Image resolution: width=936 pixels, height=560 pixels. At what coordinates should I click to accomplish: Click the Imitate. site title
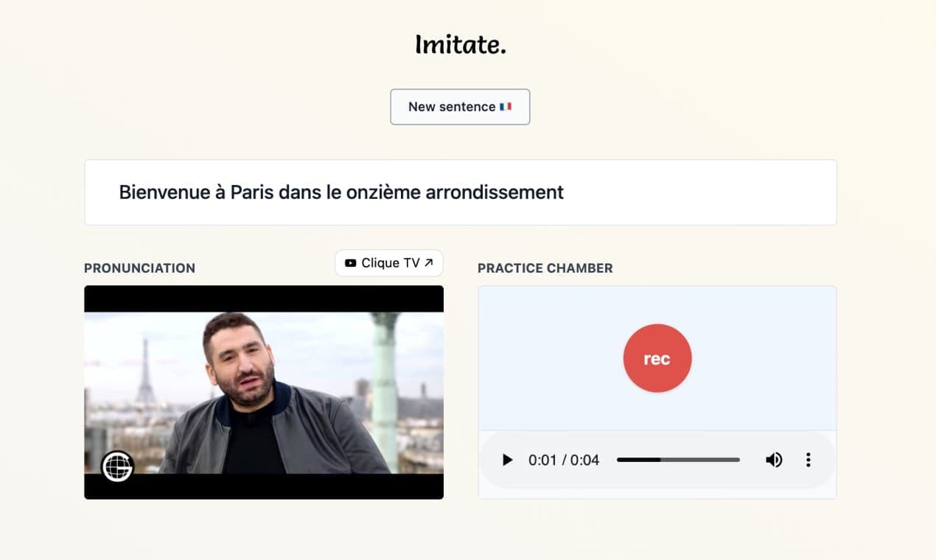coord(461,44)
